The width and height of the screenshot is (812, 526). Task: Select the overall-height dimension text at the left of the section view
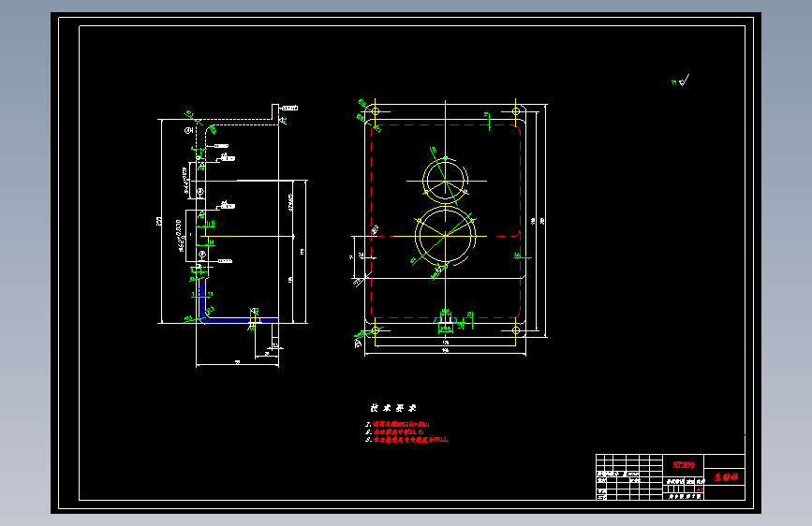[x=159, y=221]
